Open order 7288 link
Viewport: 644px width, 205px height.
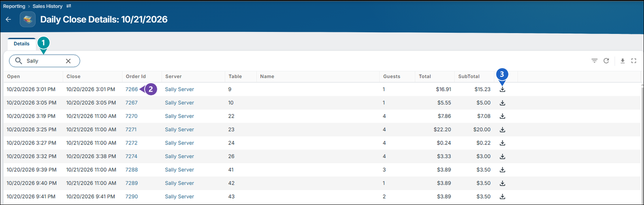pyautogui.click(x=132, y=170)
